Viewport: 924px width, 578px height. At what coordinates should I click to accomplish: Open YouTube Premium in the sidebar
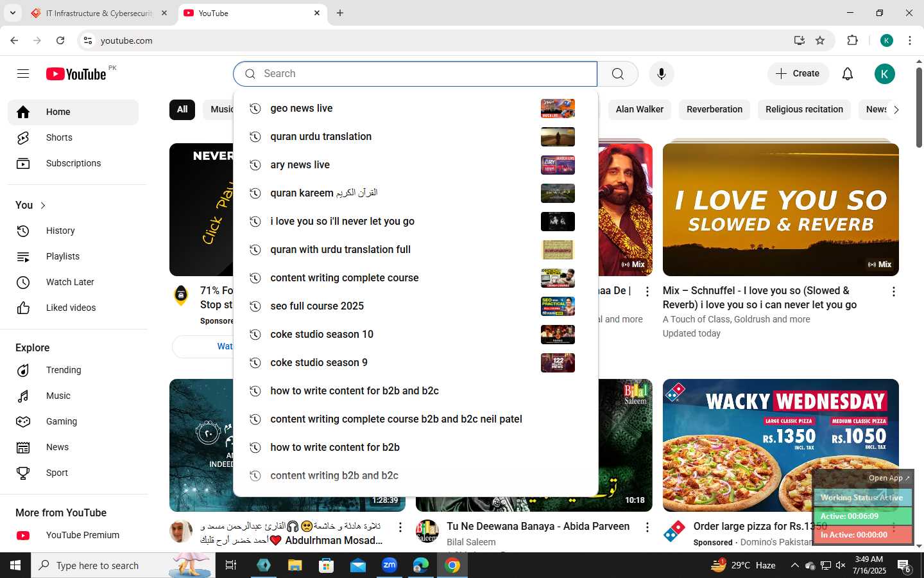click(73, 535)
